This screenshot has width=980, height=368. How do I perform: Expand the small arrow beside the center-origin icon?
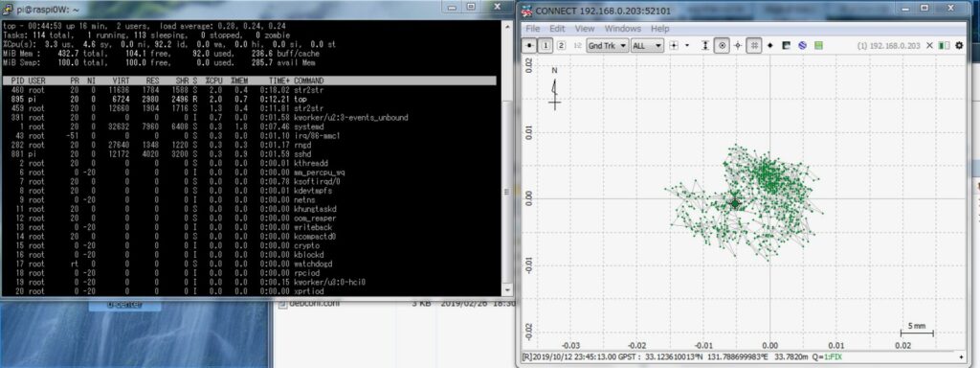pyautogui.click(x=687, y=46)
